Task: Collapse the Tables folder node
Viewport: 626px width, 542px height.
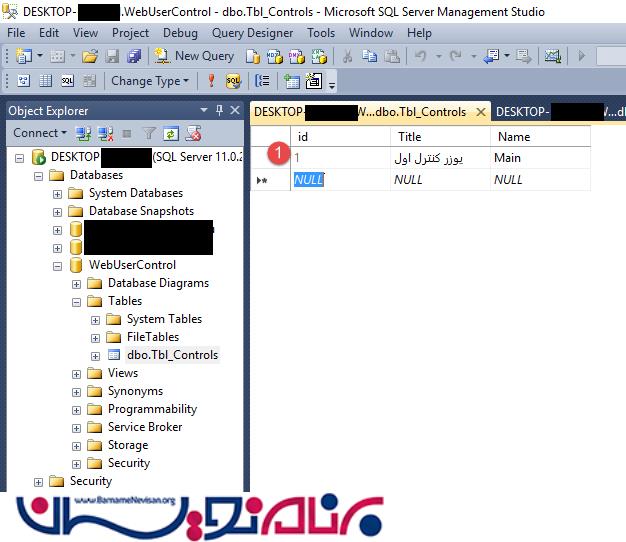Action: pos(77,301)
